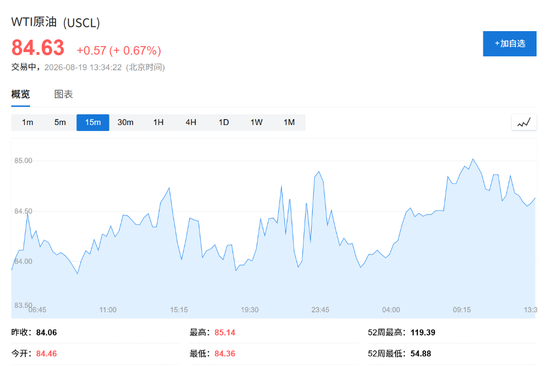Select the 30m time interval
Screen dimensions: 550x366
pos(125,122)
